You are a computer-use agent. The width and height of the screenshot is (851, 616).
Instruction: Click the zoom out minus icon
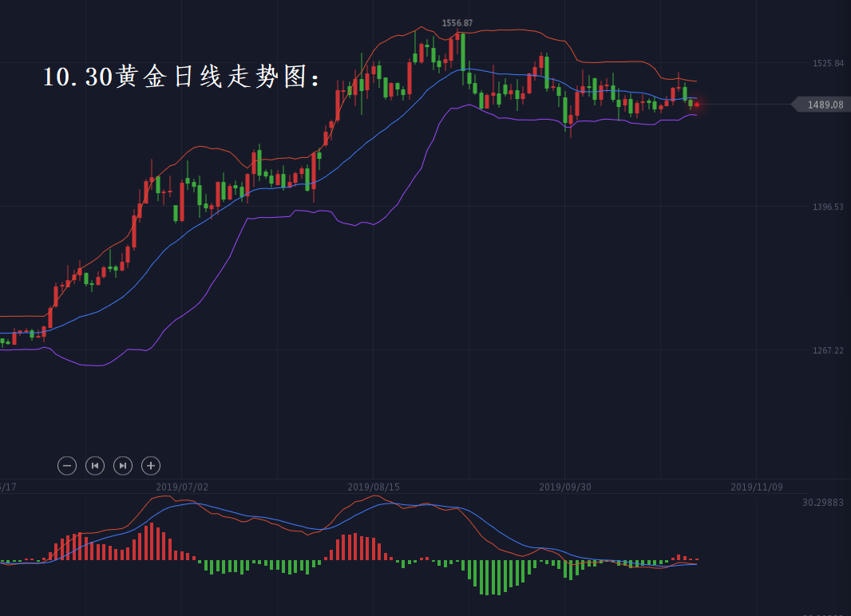(67, 465)
